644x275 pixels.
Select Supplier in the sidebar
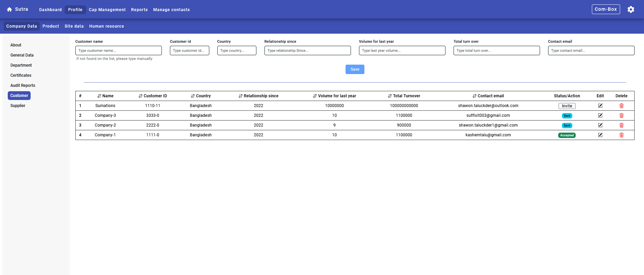(x=18, y=106)
